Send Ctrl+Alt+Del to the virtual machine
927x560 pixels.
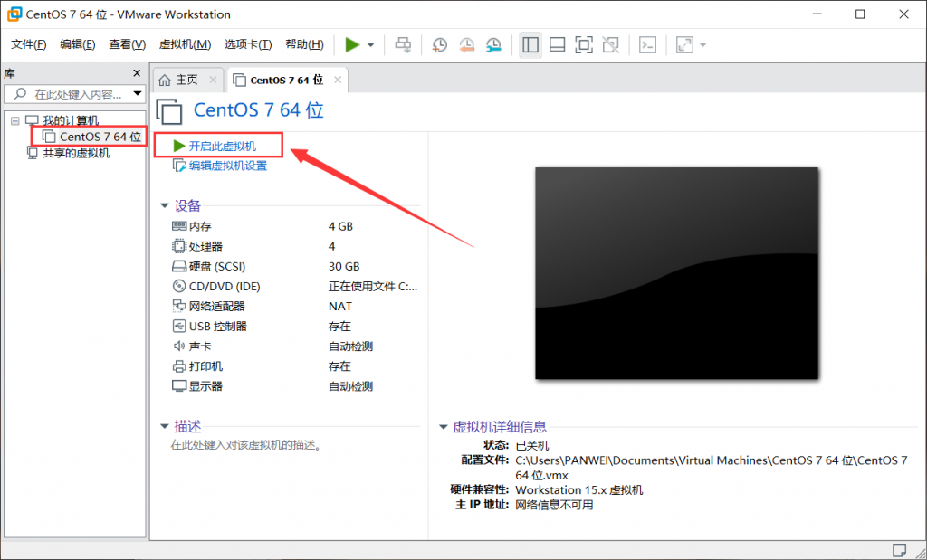pos(403,45)
